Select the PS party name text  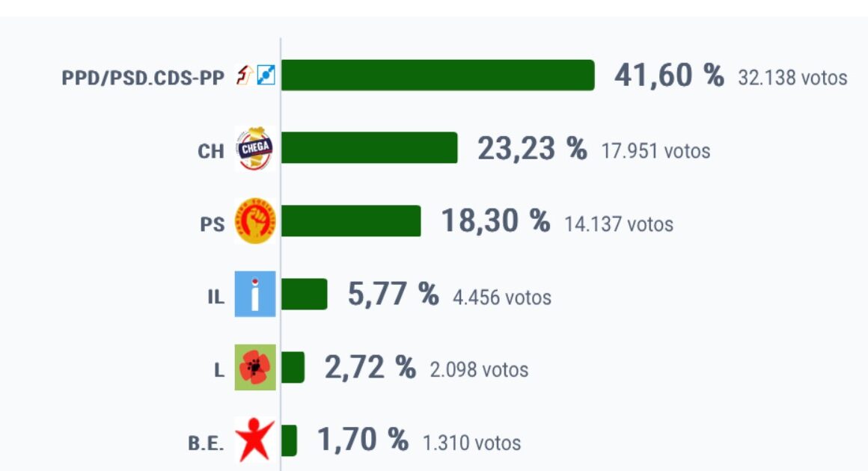(213, 224)
